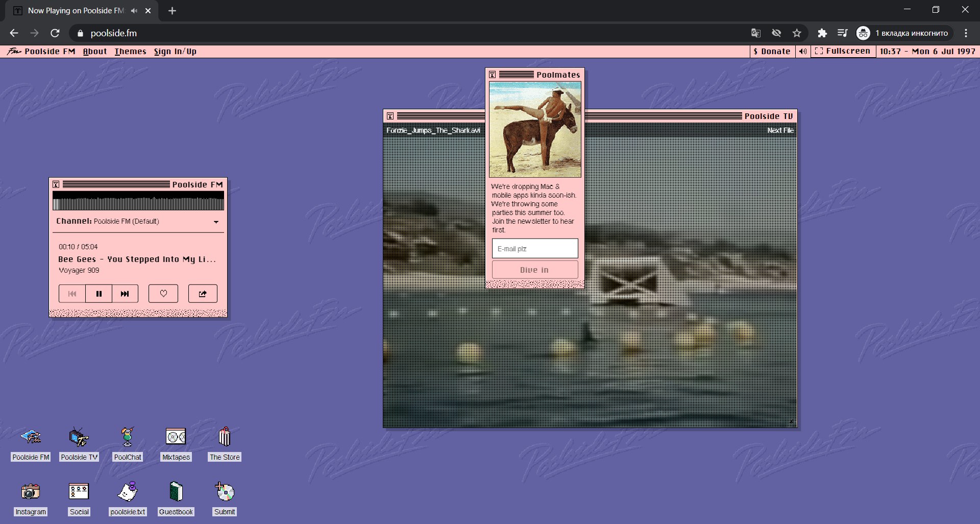Click the E-mail plz input field
This screenshot has width=980, height=524.
tap(535, 249)
